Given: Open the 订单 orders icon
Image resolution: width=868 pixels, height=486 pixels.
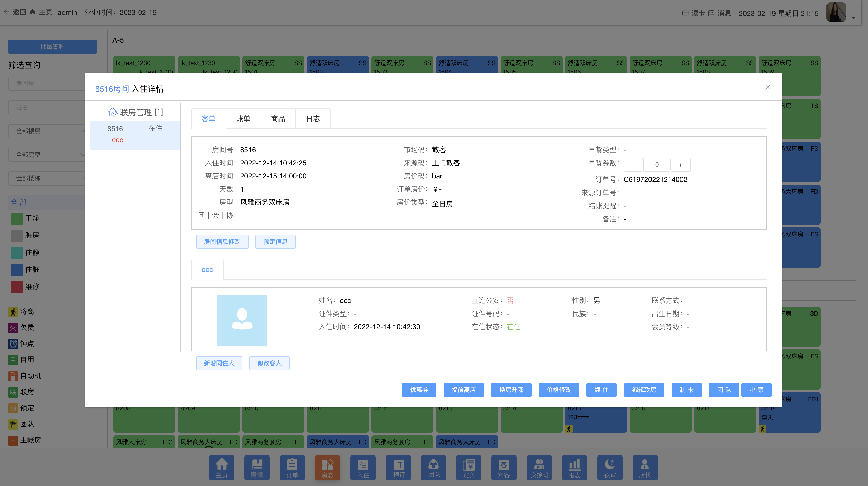Looking at the screenshot, I should [x=292, y=467].
